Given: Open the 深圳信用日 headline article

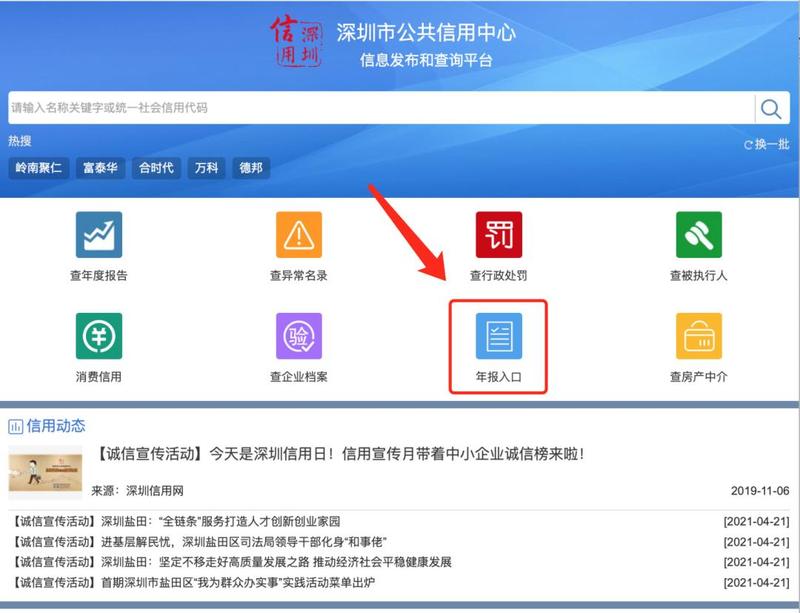Looking at the screenshot, I should [340, 454].
